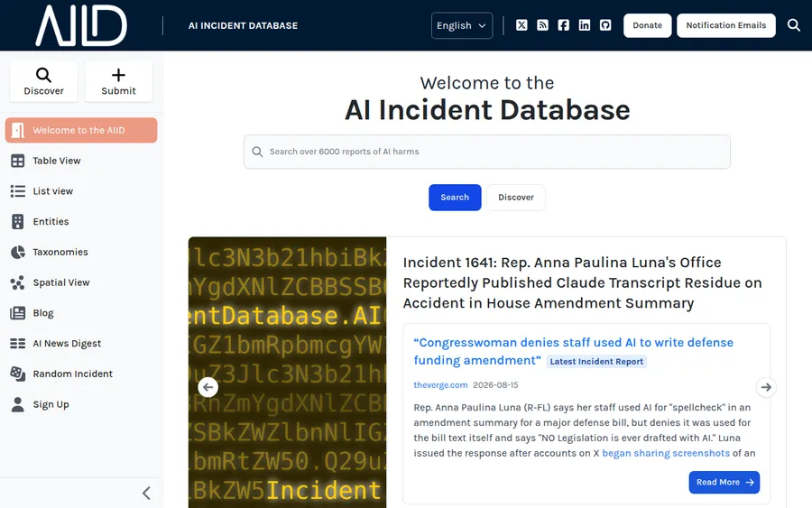
Task: Open the English language dropdown
Action: (461, 25)
